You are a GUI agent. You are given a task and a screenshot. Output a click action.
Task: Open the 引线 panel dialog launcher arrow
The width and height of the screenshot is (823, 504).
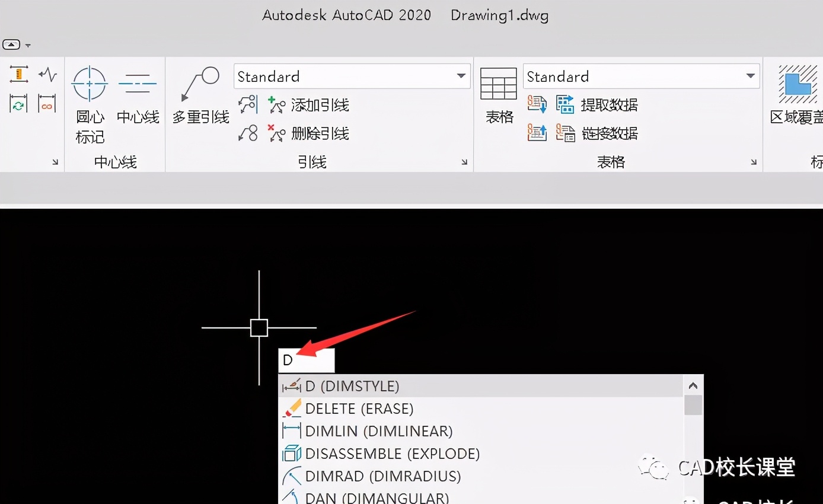(465, 161)
